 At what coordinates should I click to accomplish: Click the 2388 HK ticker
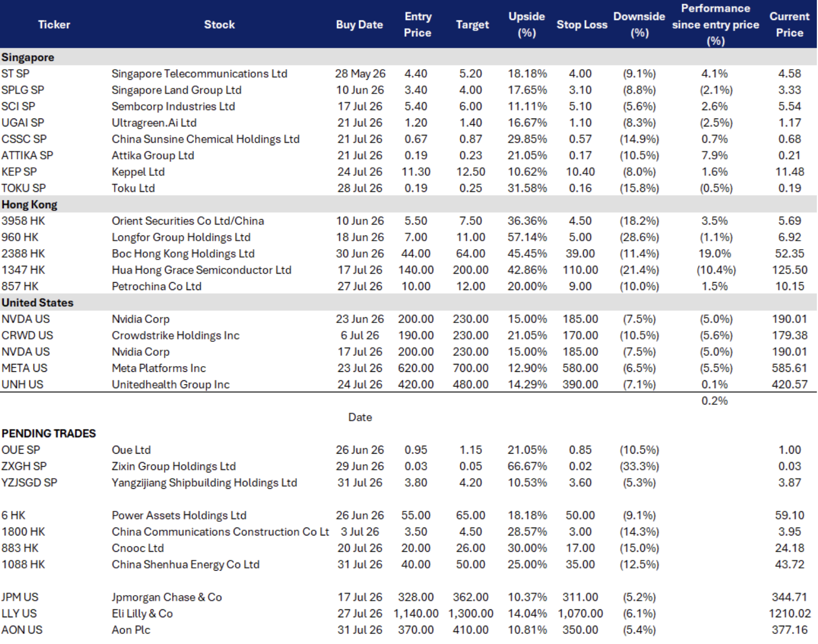click(23, 253)
